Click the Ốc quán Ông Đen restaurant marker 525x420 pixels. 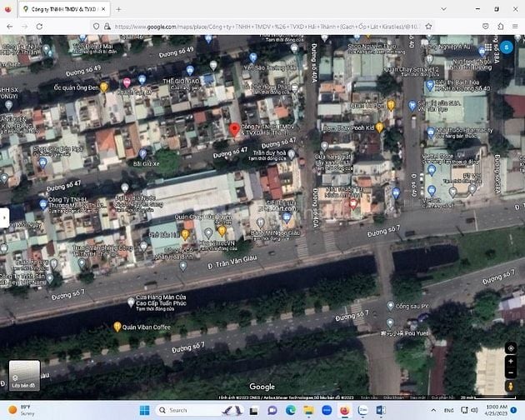coord(104,87)
